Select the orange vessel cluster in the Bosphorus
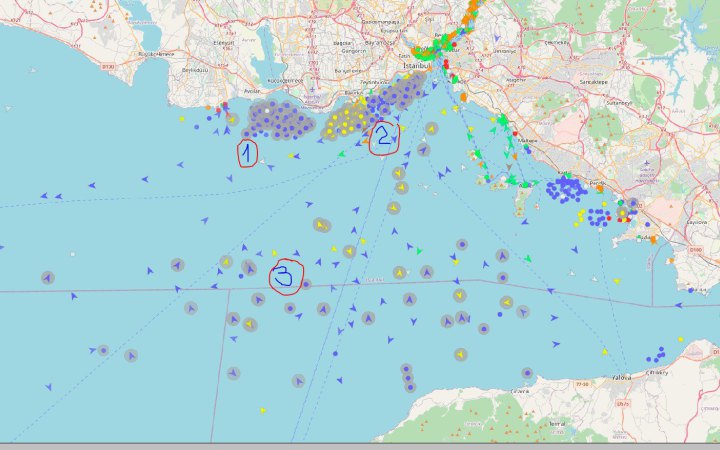Image resolution: width=720 pixels, height=450 pixels. 470,12
